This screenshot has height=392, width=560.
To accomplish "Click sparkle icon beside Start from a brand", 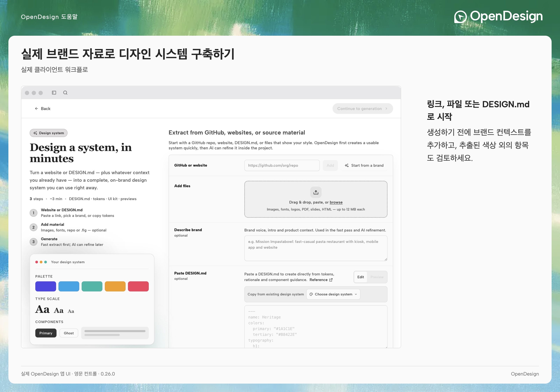I will 346,165.
